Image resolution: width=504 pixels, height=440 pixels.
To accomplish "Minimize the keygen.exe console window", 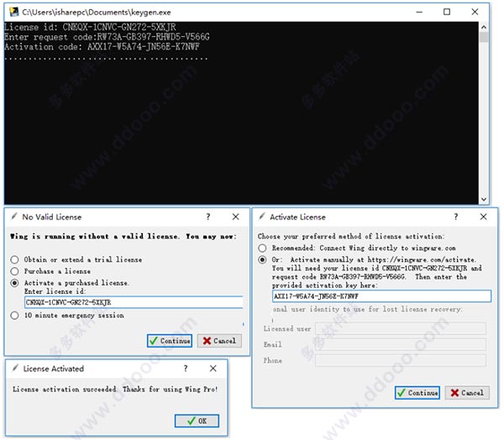I will (x=419, y=12).
